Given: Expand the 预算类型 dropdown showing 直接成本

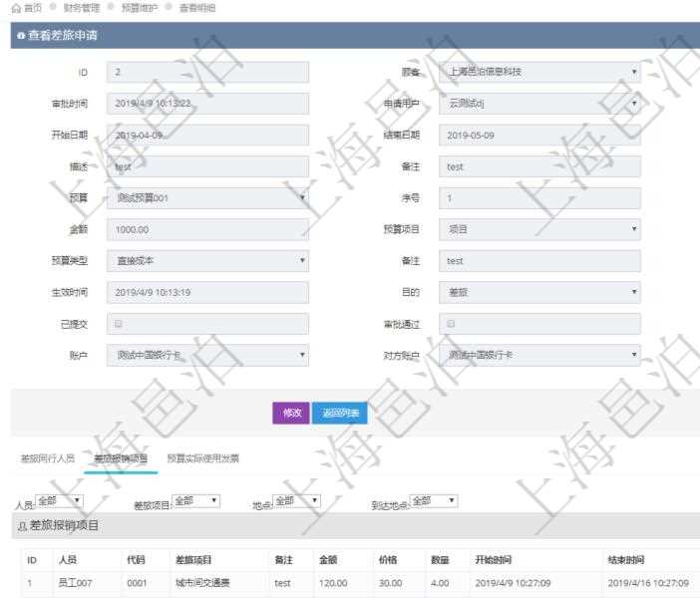Looking at the screenshot, I should click(207, 260).
